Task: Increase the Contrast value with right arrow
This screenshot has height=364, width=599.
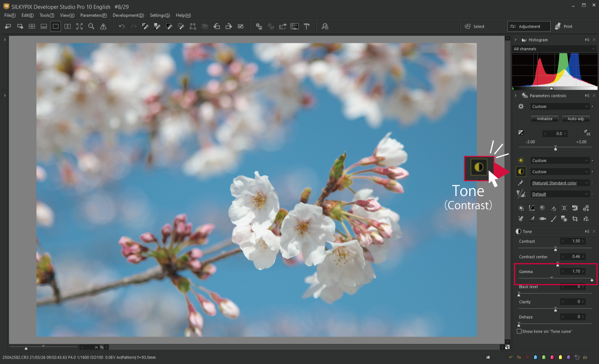Action: pos(583,241)
